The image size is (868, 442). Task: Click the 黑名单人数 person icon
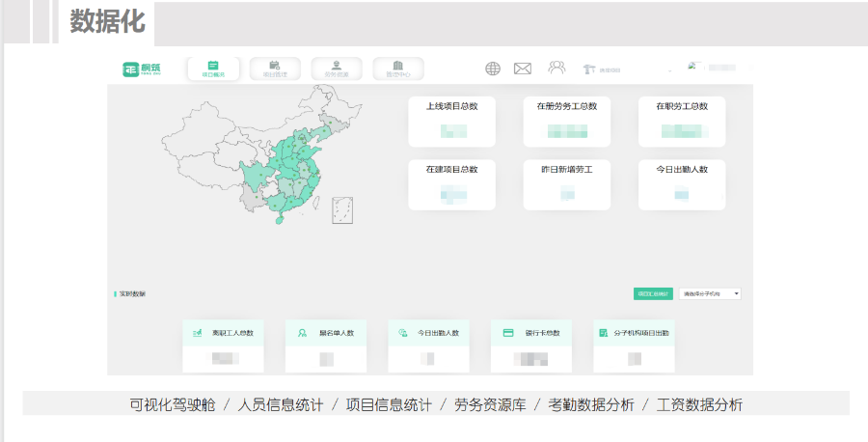302,333
